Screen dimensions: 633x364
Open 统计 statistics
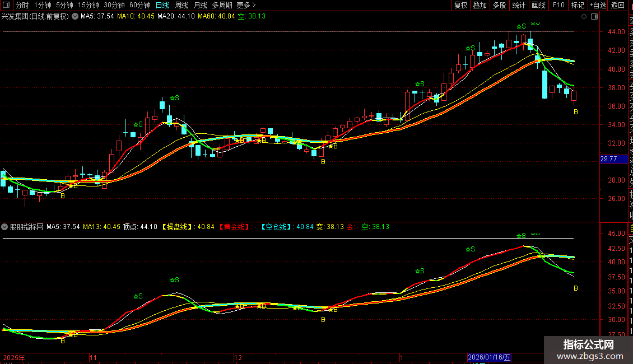pyautogui.click(x=519, y=5)
